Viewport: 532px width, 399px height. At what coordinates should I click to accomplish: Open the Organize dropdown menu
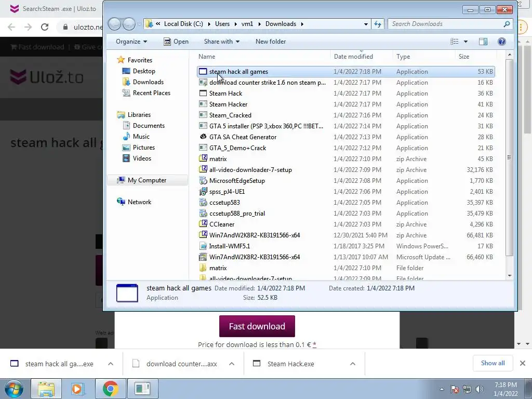click(131, 42)
